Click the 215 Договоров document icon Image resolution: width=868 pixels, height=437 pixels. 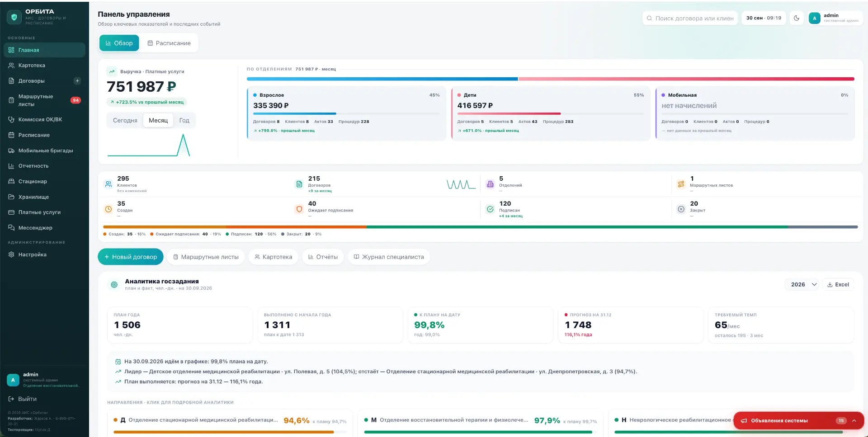coord(299,184)
